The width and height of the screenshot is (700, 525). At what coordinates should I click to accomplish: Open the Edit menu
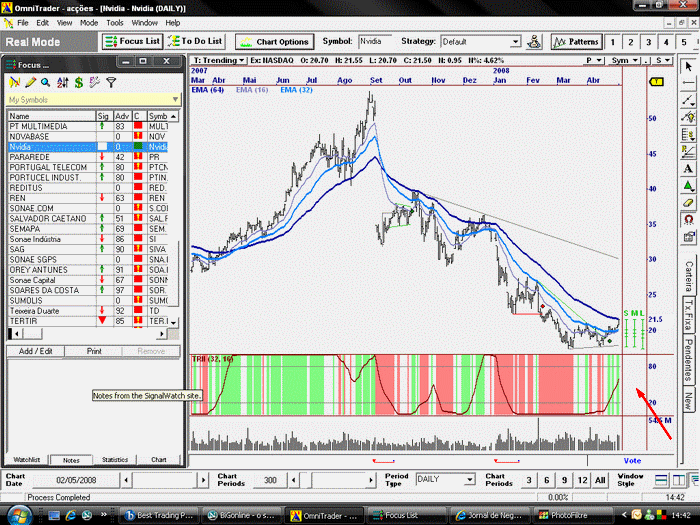42,23
